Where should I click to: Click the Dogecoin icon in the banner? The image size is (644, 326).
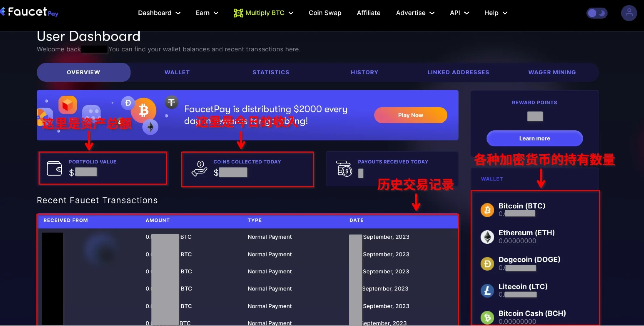(128, 103)
